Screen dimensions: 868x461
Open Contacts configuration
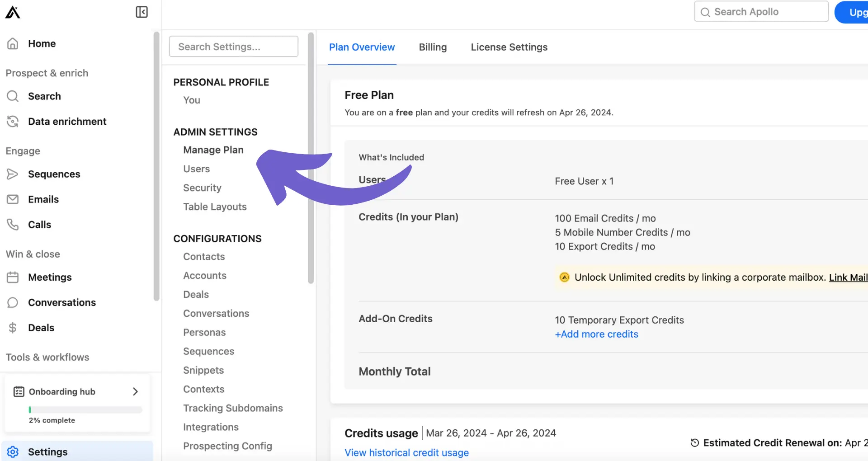[x=204, y=257]
